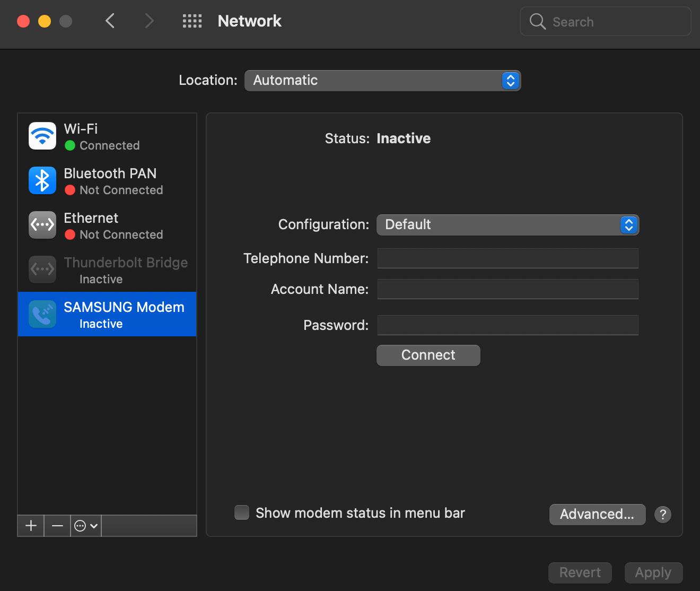Viewport: 700px width, 591px height.
Task: Add a new network service with plus
Action: (31, 526)
